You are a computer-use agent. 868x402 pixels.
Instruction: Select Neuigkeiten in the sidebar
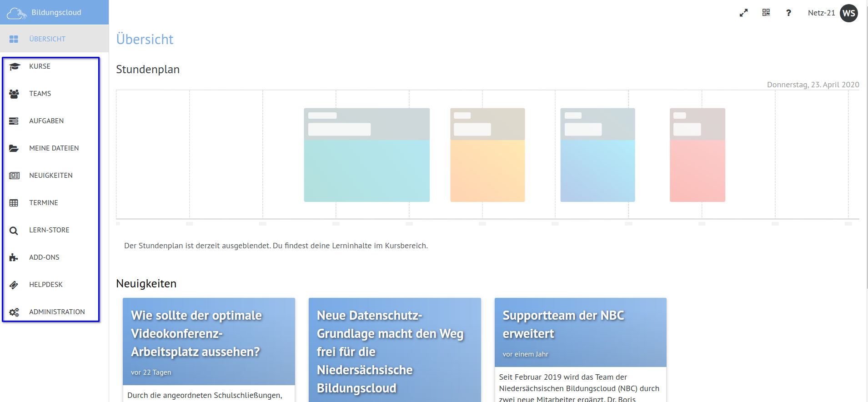point(51,176)
